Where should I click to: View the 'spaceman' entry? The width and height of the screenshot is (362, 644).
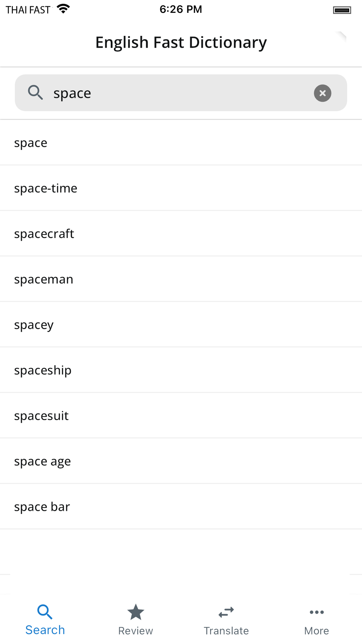[44, 279]
